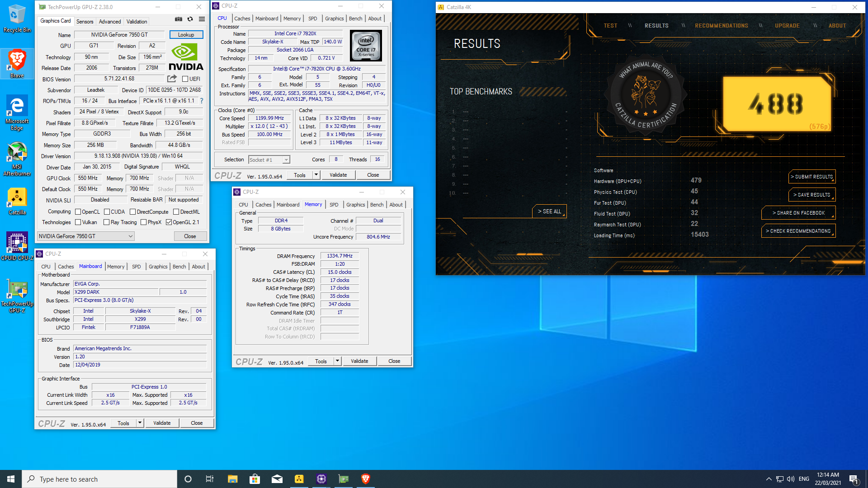The image size is (868, 488).
Task: Show hidden system tray icons chevron
Action: [769, 479]
